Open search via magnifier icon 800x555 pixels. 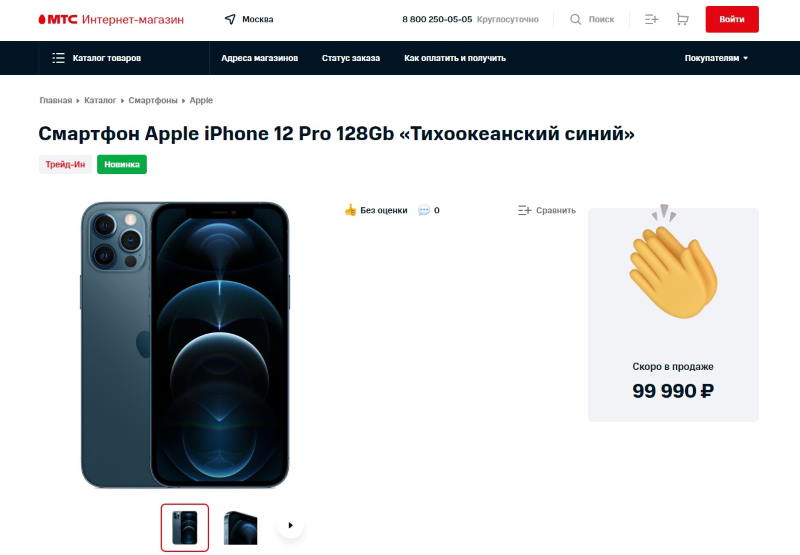coord(575,19)
